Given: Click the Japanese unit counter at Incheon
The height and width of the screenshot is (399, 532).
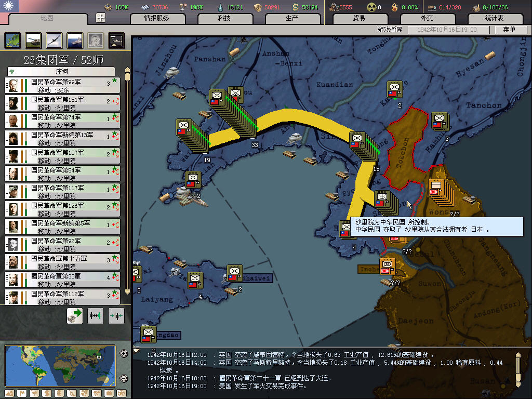Looking at the screenshot, I should coord(387,267).
